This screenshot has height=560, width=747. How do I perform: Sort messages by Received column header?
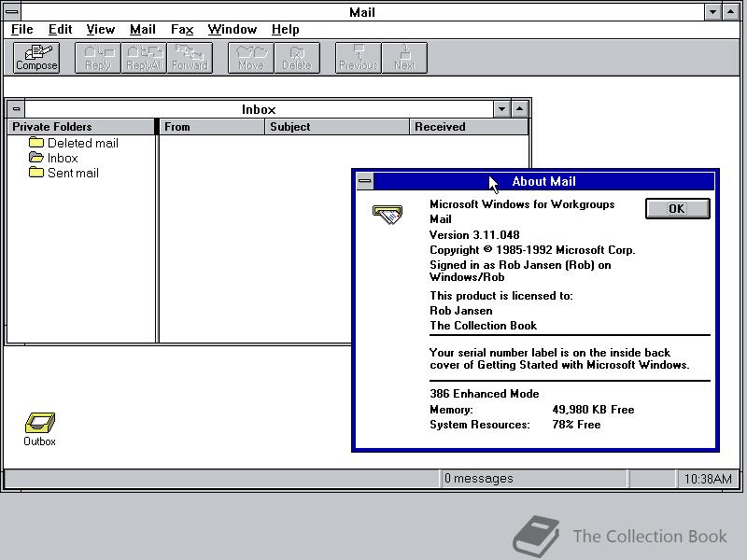pyautogui.click(x=469, y=127)
